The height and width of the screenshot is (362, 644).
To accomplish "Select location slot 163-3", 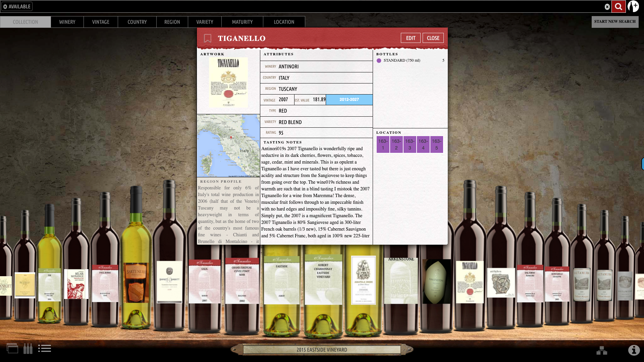I will tap(410, 144).
